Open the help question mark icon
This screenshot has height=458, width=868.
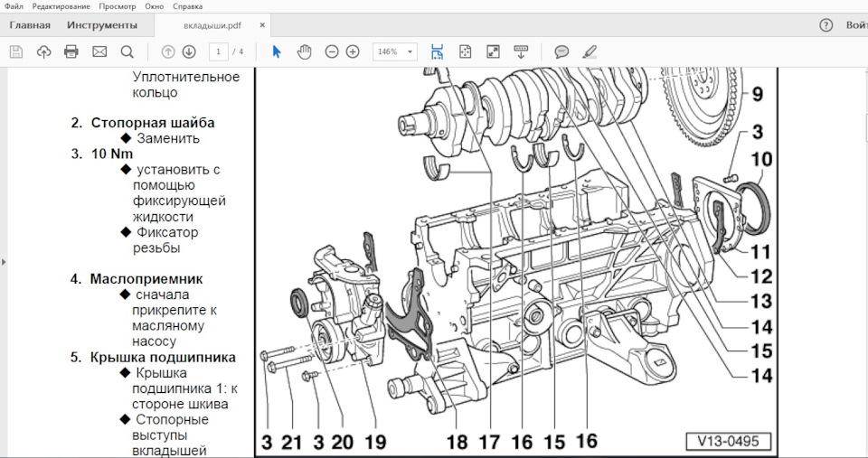[x=826, y=25]
